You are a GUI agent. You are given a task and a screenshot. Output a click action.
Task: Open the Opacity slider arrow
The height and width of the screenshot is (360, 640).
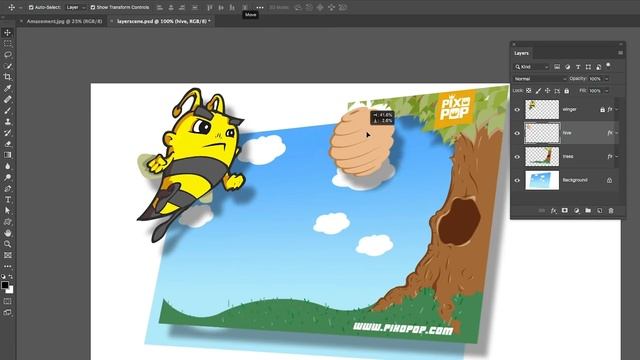[x=607, y=79]
